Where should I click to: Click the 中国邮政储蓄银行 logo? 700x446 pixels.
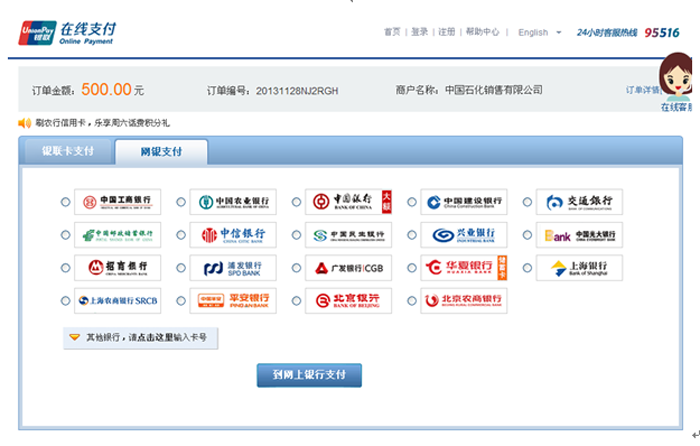click(117, 235)
